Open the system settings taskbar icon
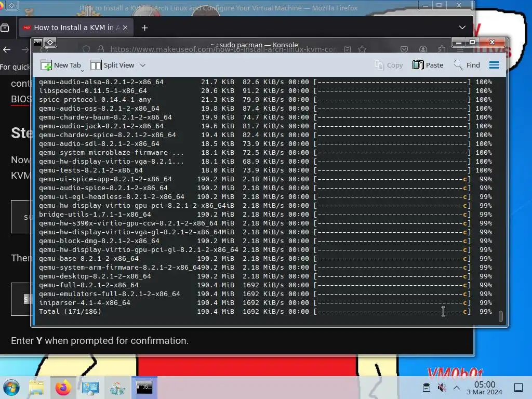Image resolution: width=532 pixels, height=399 pixels. (x=90, y=388)
